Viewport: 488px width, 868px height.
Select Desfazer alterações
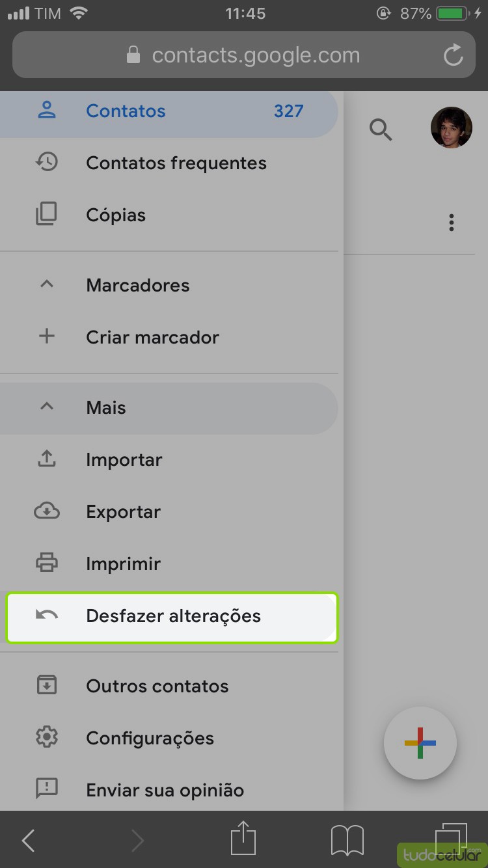(172, 616)
